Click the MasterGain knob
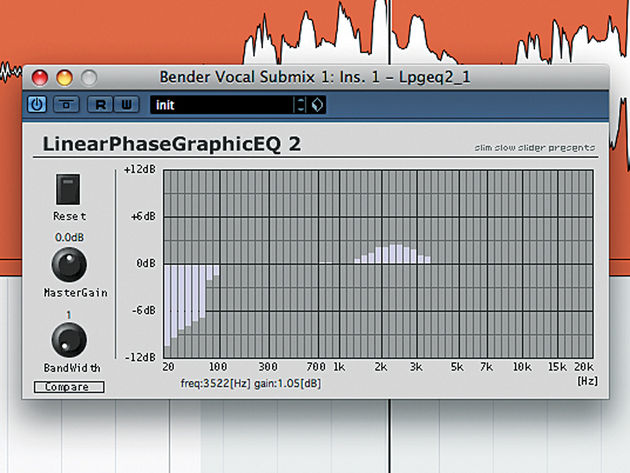 (69, 264)
